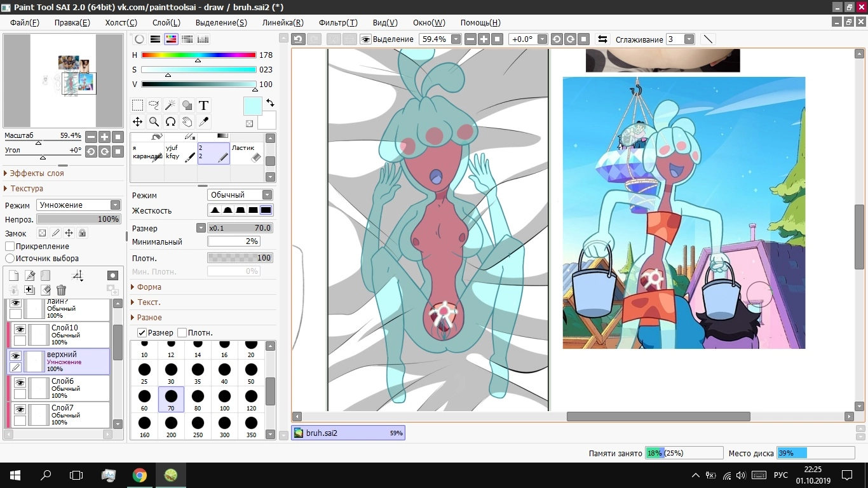Expand the Эффекты слоя section
The width and height of the screenshot is (868, 488).
(37, 173)
